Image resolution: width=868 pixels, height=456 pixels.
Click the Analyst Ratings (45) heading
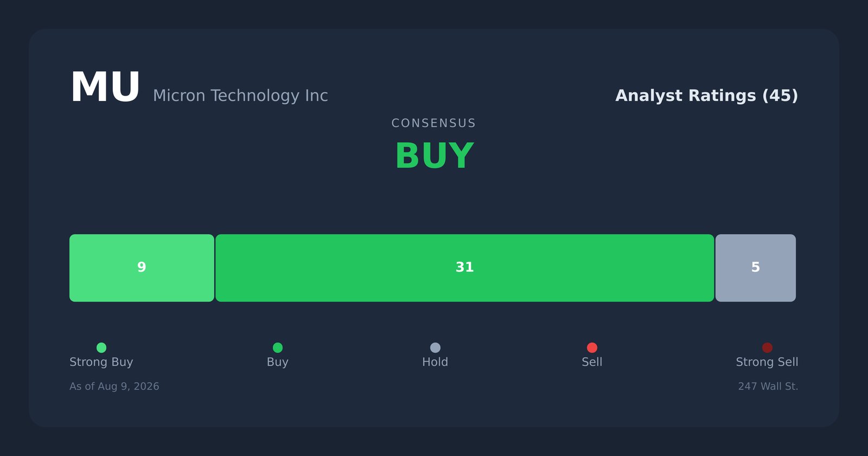(706, 96)
